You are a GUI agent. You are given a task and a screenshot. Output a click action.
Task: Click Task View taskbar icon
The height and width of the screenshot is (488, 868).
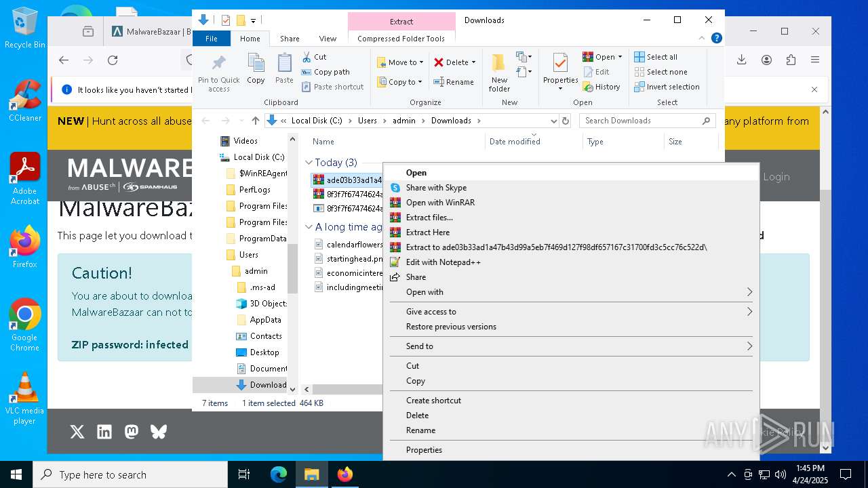click(x=244, y=474)
